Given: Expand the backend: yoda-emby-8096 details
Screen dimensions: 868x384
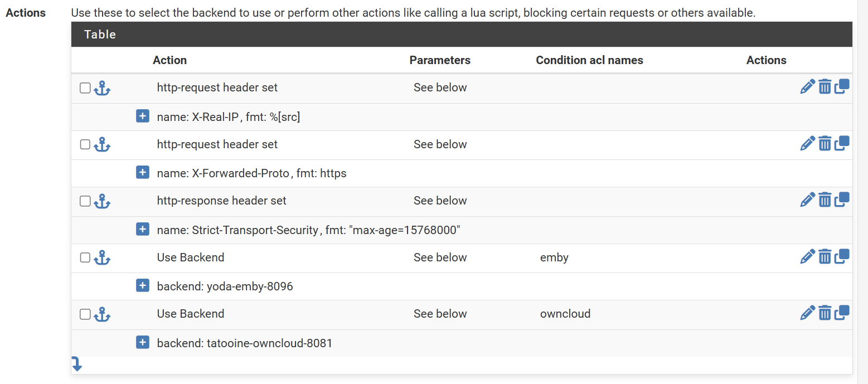Looking at the screenshot, I should tap(143, 285).
